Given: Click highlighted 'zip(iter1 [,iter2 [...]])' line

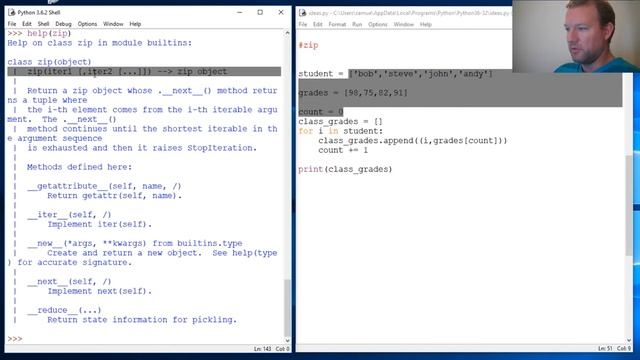Looking at the screenshot, I should click(144, 72).
